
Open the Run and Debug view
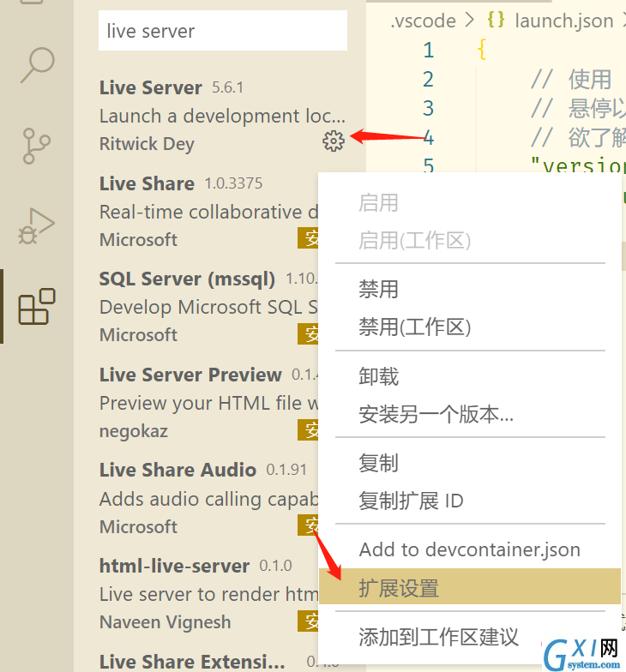pos(36,226)
